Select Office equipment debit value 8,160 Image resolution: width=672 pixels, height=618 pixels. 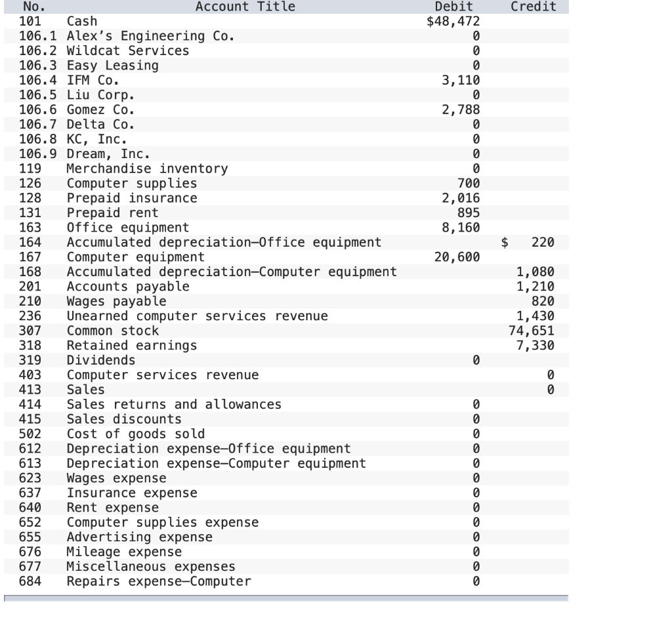click(x=461, y=228)
